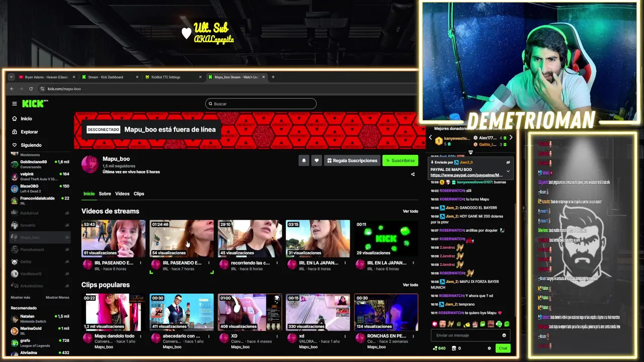The height and width of the screenshot is (362, 644).
Task: Click Ver todo for Clips populares
Action: point(410,285)
